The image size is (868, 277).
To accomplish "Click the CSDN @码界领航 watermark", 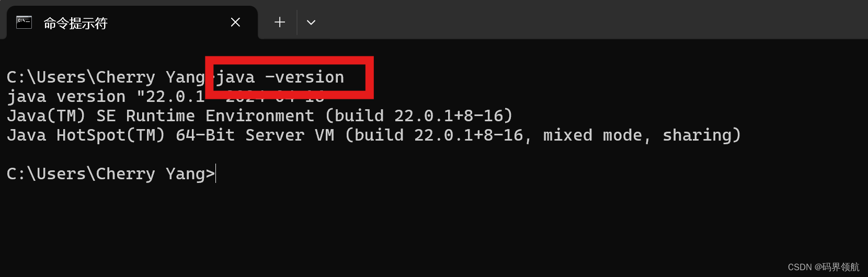I will click(824, 267).
